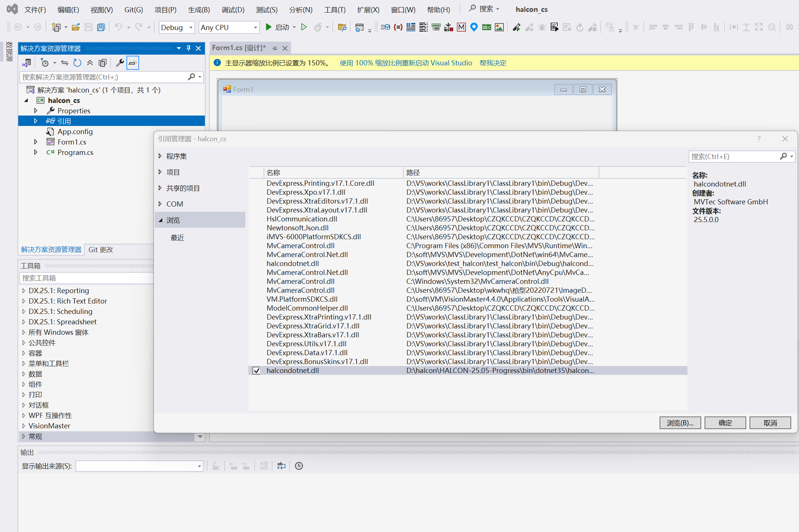Click the Navigate Backward arrow icon
This screenshot has width=799, height=532.
(17, 27)
